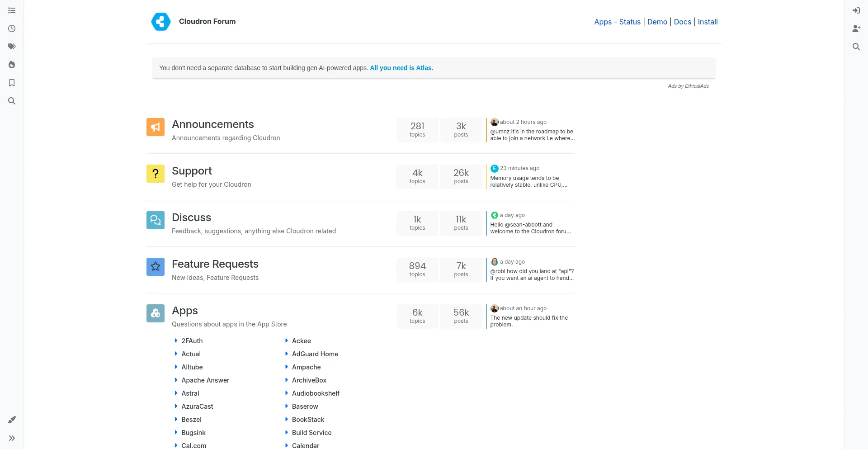Open recent topics clock icon
868x449 pixels.
(12, 28)
